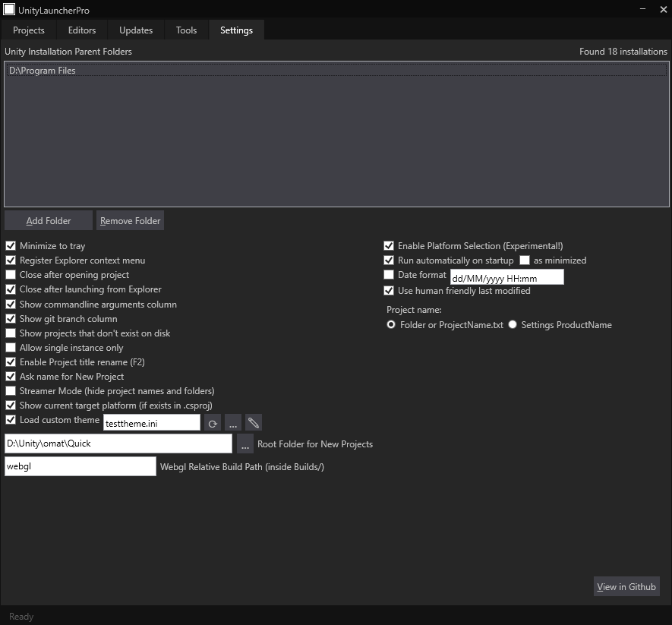Screen dimensions: 672x625
Task: Browse for theme file with ellipsis button
Action: click(x=233, y=423)
